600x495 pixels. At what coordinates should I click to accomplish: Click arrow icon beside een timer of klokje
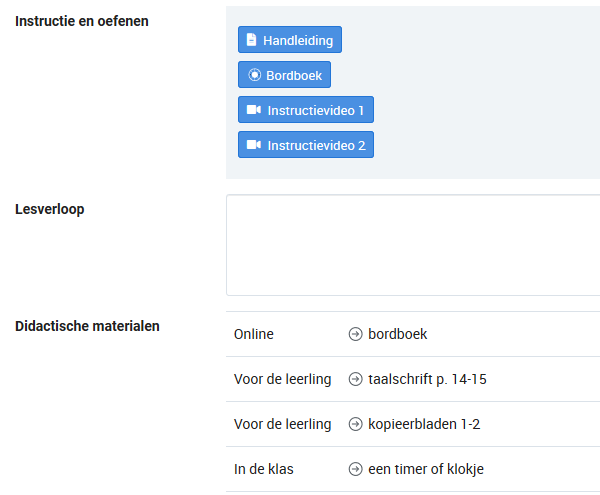coord(355,469)
